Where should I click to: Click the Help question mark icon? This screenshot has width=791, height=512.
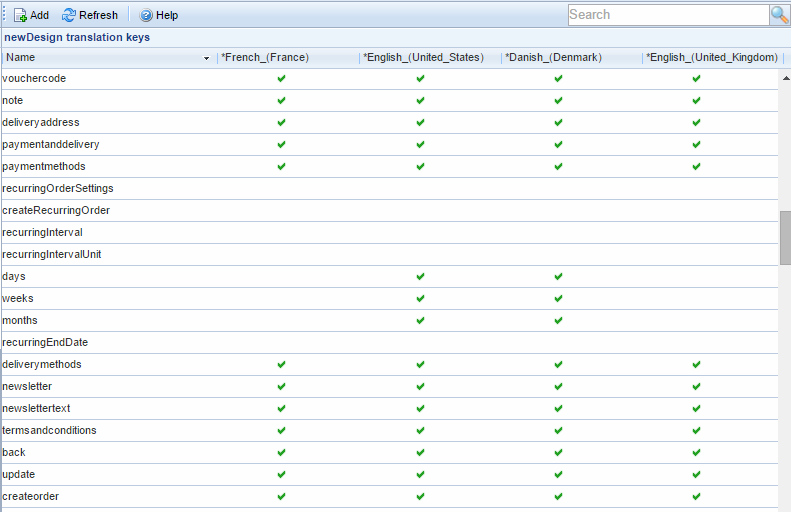(146, 15)
